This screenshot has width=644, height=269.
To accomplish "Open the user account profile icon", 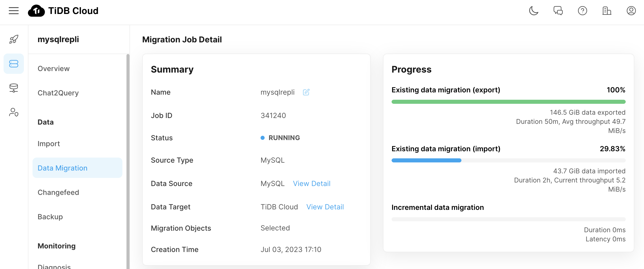I will [631, 11].
